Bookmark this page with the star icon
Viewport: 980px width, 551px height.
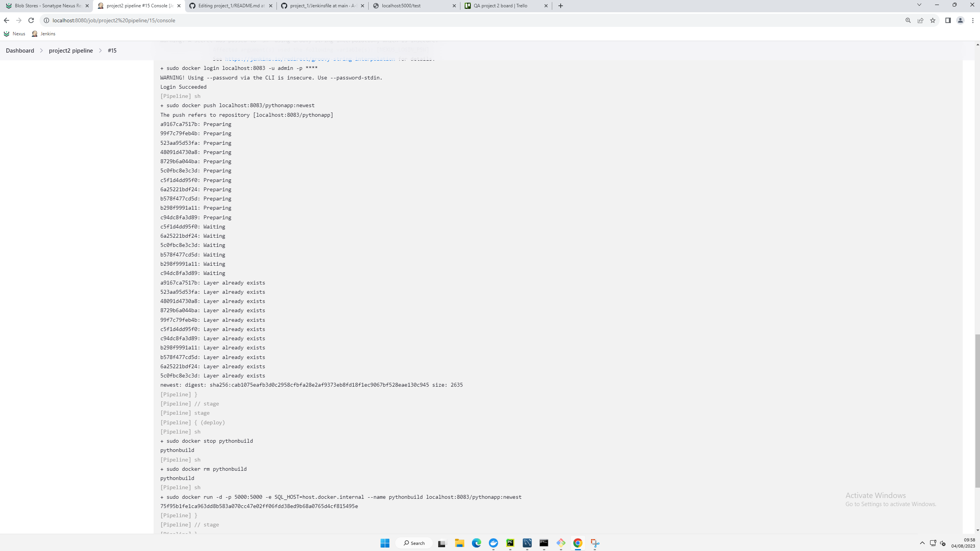coord(932,20)
